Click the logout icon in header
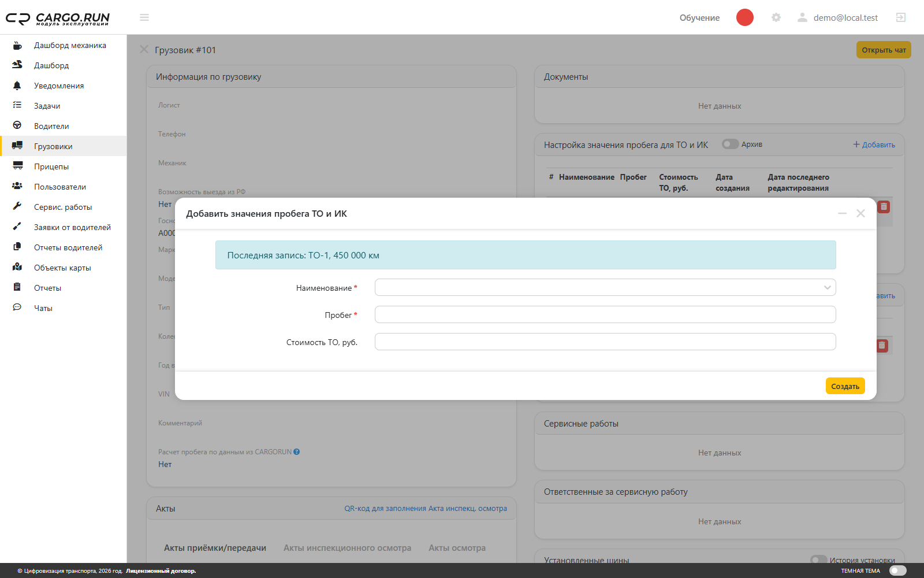The image size is (924, 578). 901,17
